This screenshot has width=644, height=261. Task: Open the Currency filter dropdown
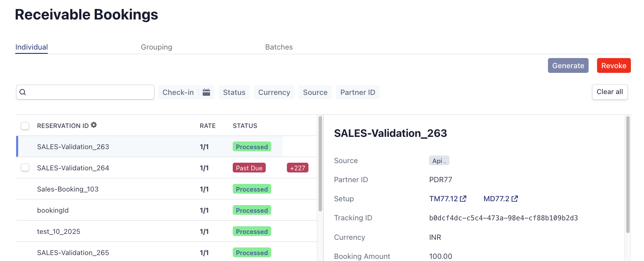pos(274,92)
